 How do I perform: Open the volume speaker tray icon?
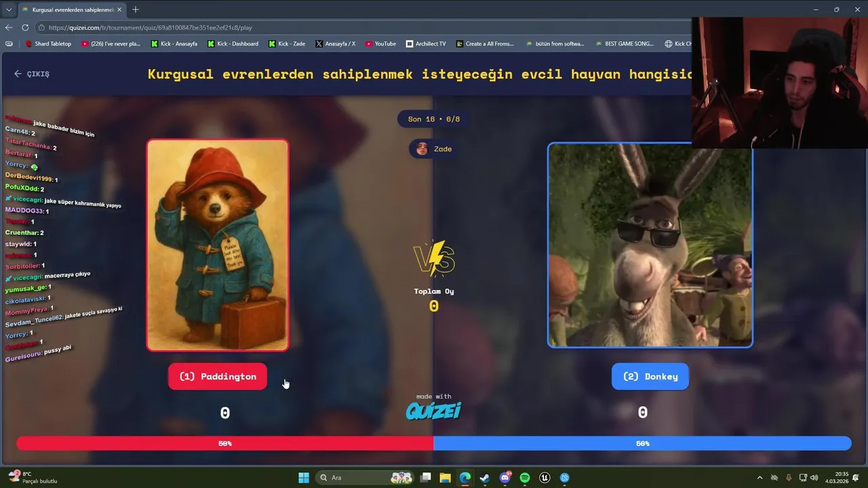pos(814,478)
